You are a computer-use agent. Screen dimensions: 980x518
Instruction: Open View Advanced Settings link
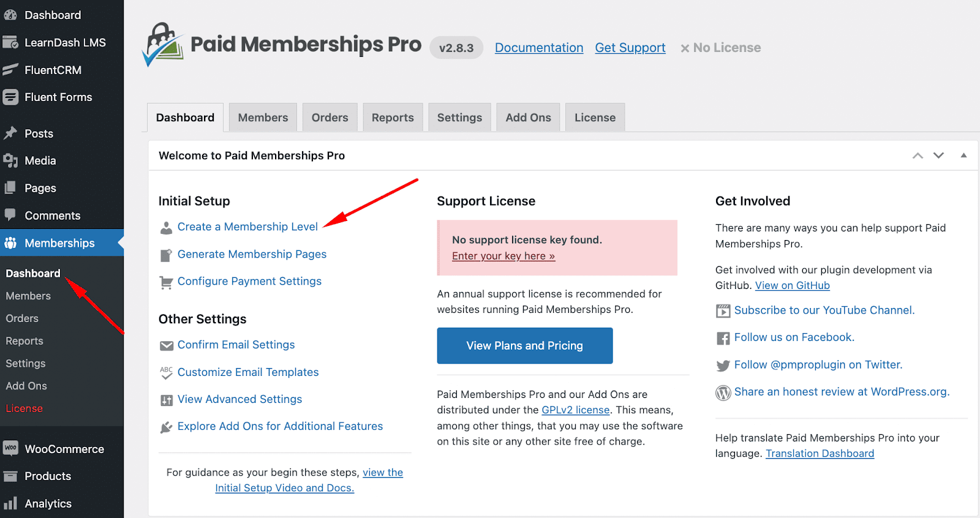[239, 399]
